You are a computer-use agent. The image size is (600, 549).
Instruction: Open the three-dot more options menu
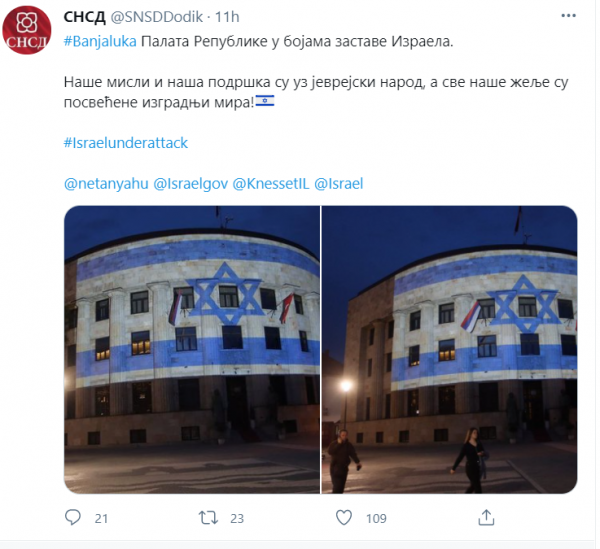568,16
